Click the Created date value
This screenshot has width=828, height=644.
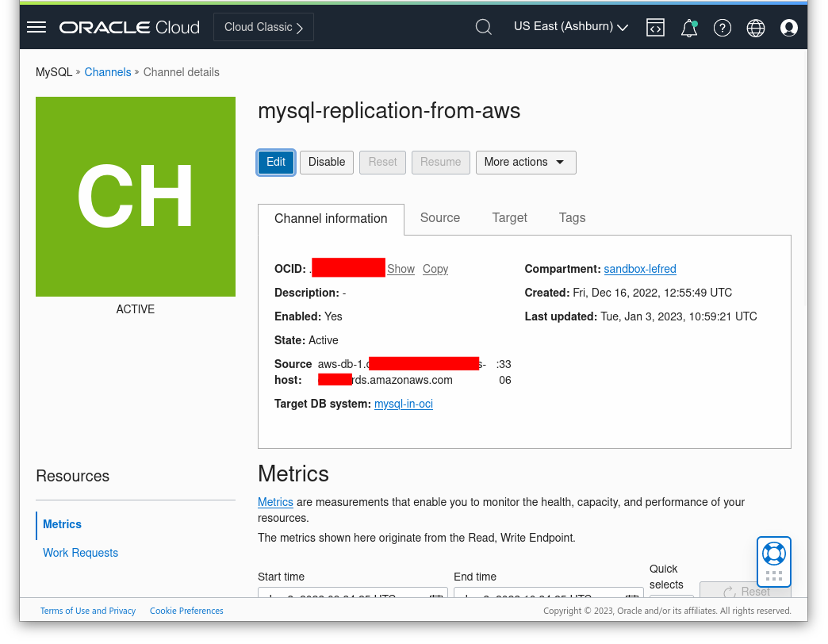tap(652, 293)
